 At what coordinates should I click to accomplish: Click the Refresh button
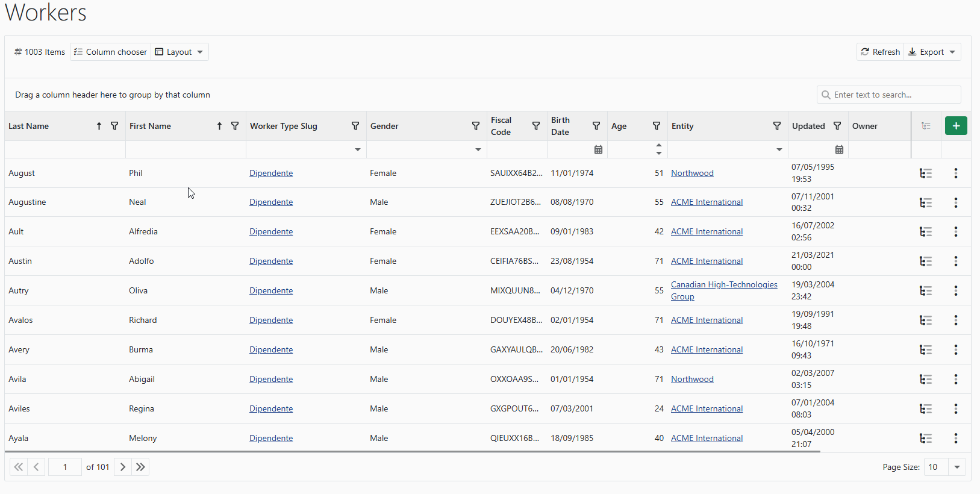coord(880,52)
